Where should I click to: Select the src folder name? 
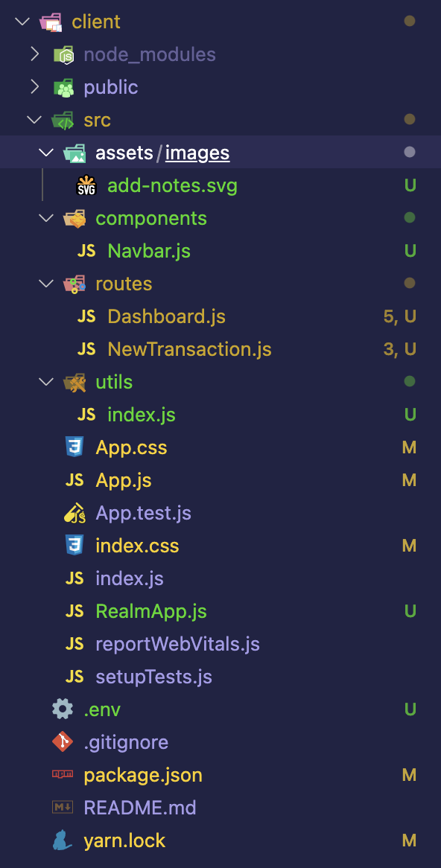pos(97,120)
